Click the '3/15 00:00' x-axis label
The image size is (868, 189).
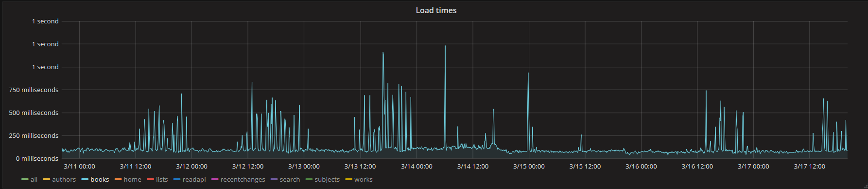[529, 167]
